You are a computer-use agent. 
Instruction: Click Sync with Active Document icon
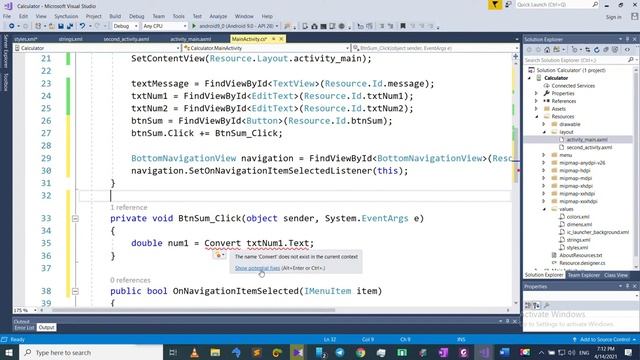pos(588,50)
